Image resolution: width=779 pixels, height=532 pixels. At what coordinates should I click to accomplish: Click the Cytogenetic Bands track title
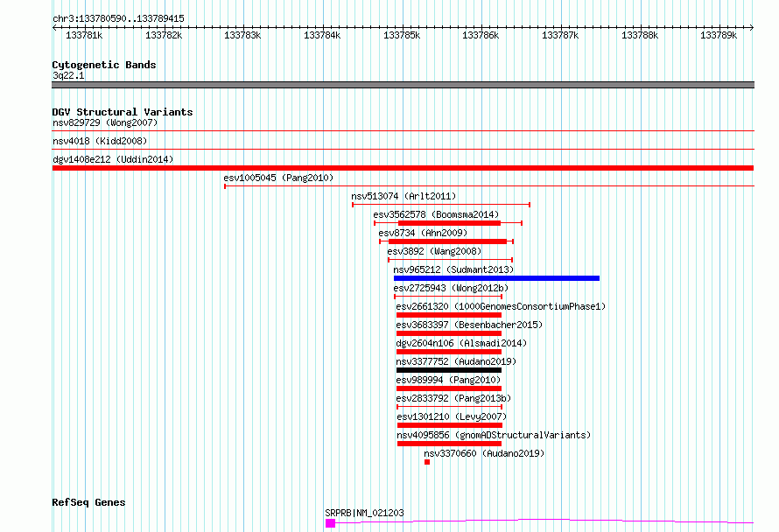(x=104, y=65)
